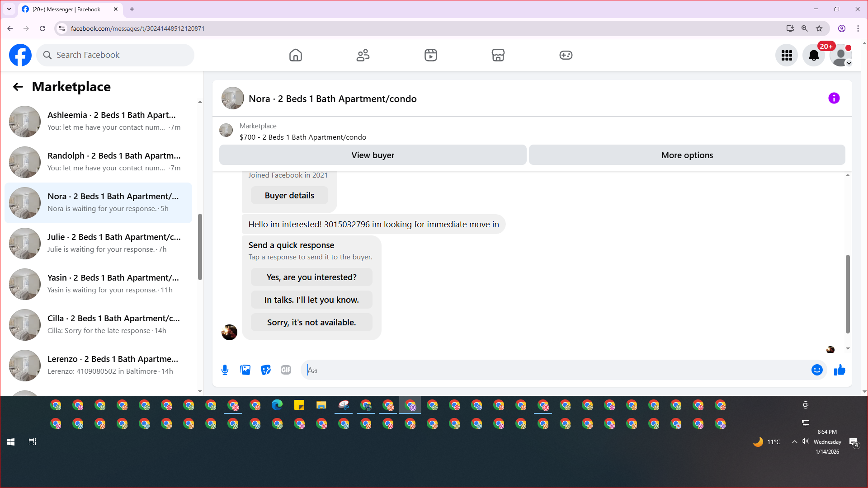The image size is (868, 488).
Task: Attach a photo using the image icon
Action: point(245,370)
